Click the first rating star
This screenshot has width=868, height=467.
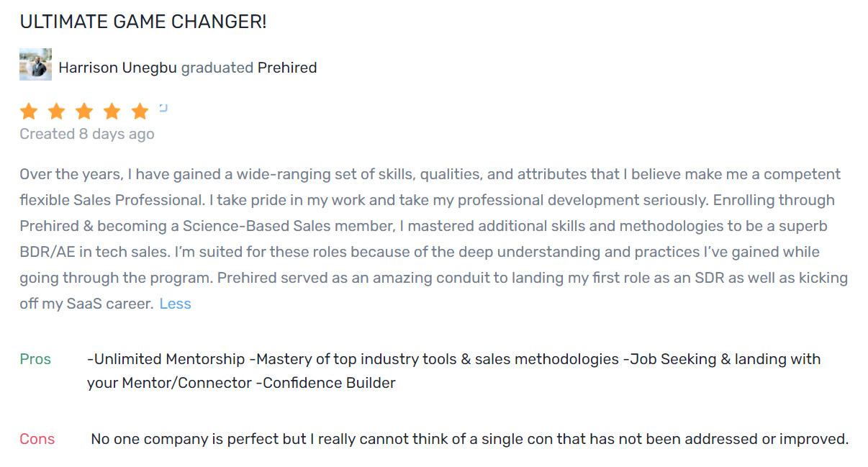tap(29, 112)
